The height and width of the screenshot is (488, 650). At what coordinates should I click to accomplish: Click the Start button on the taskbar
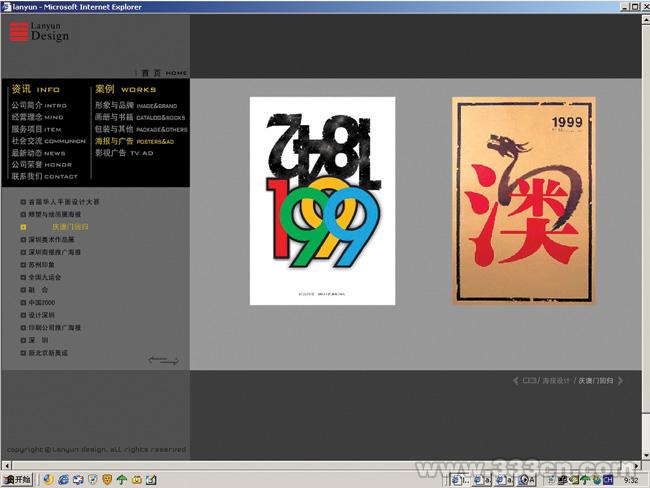pos(17,480)
